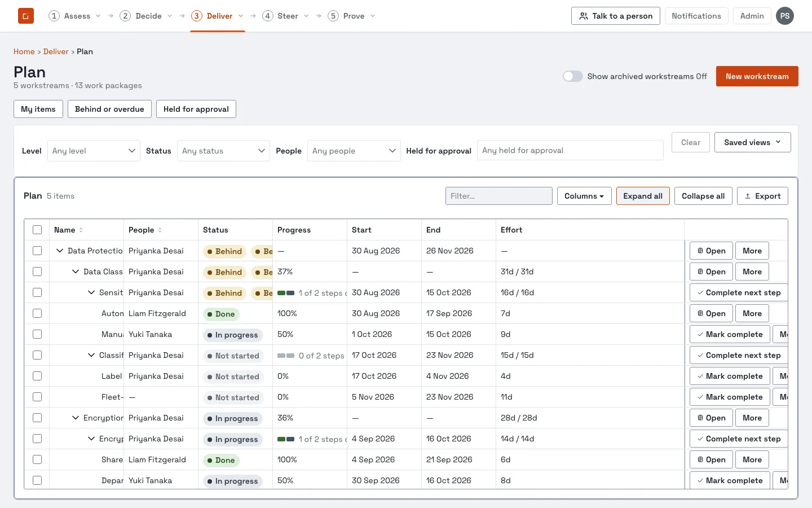
Task: Click the New workstream button
Action: (x=757, y=76)
